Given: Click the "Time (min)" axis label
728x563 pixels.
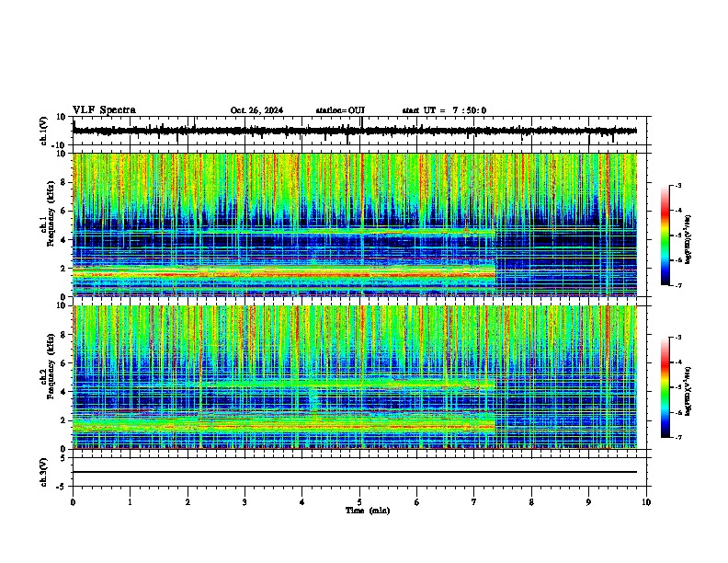Looking at the screenshot, I should pyautogui.click(x=368, y=511).
